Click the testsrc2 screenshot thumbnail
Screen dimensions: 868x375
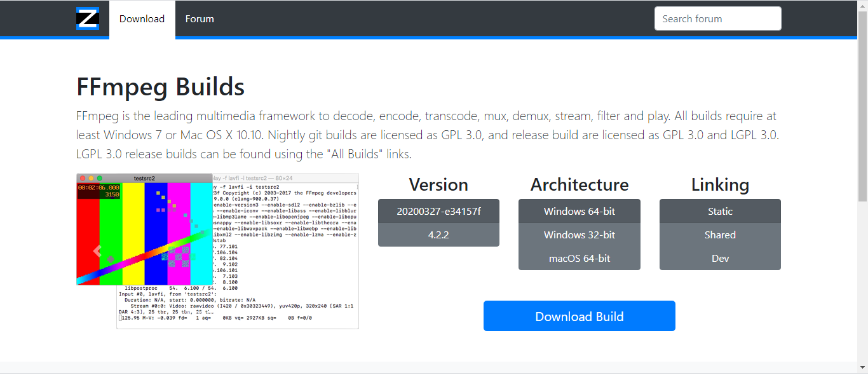[217, 251]
